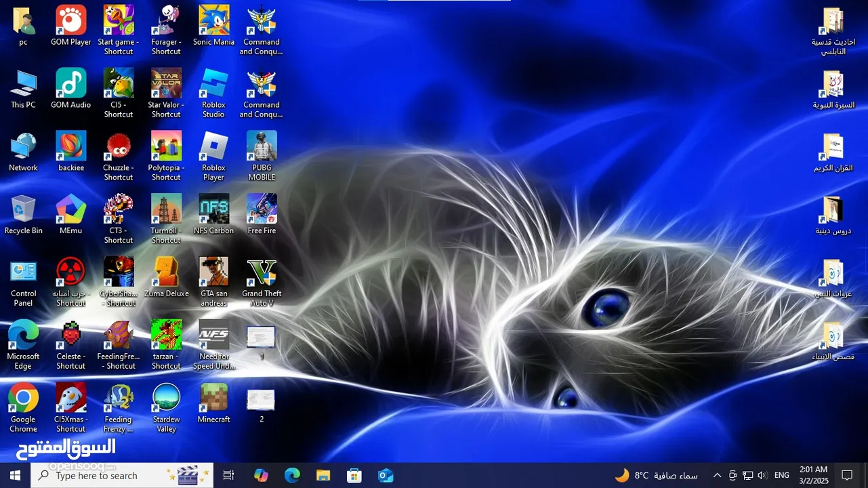868x488 pixels.
Task: Open the Free Fire shortcut
Action: 262,216
